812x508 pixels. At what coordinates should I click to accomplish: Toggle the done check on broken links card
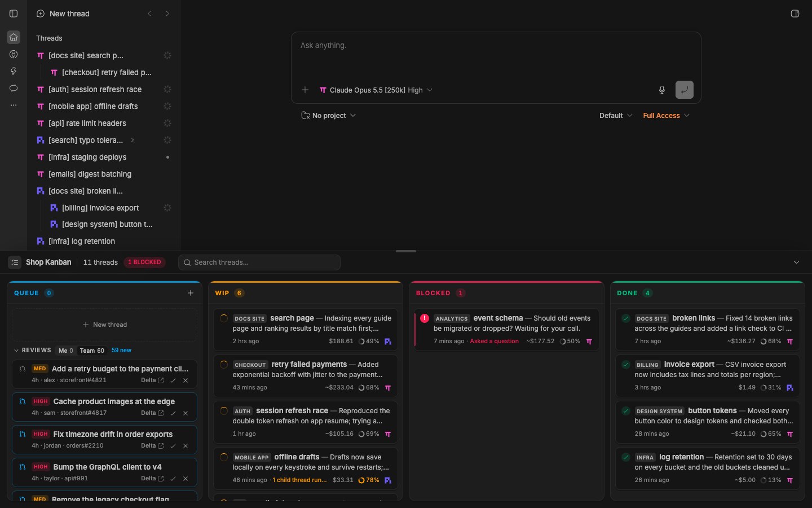[x=626, y=318]
